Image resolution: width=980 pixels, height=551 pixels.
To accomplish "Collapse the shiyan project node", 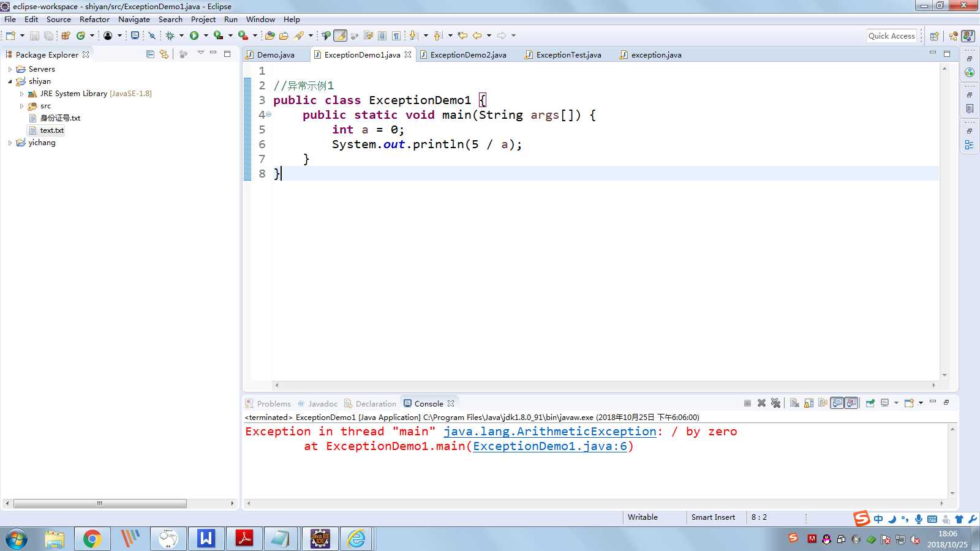I will point(10,81).
